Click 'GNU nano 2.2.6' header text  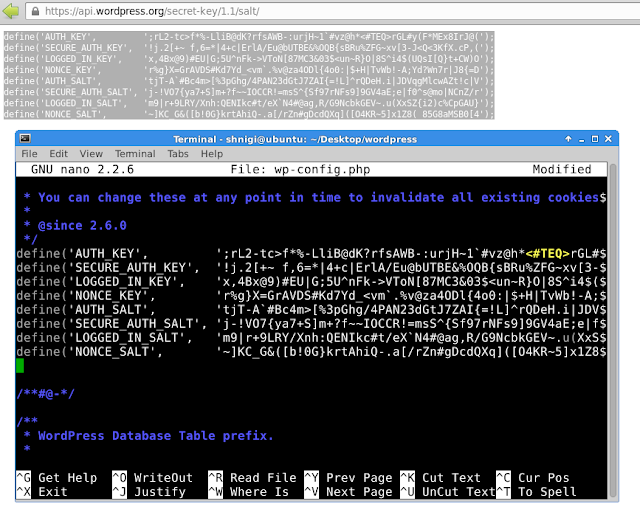[82, 169]
